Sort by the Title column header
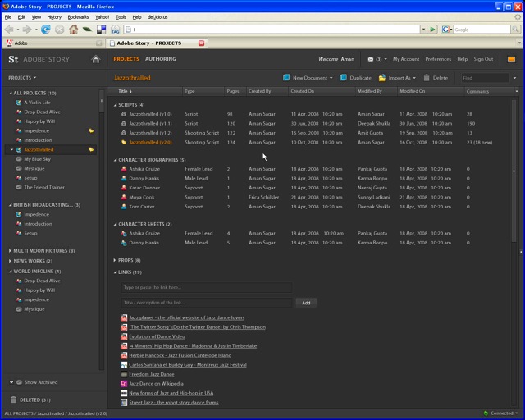This screenshot has width=525, height=420. [145, 91]
